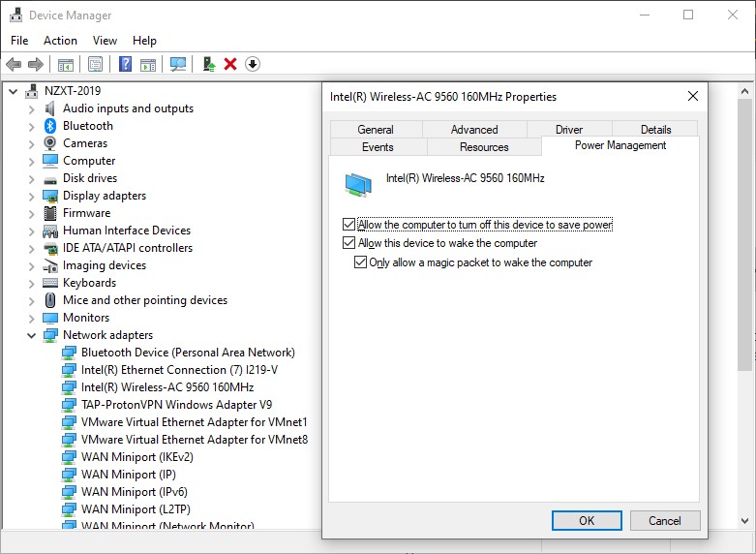
Task: Expand the Cameras category
Action: (x=31, y=144)
